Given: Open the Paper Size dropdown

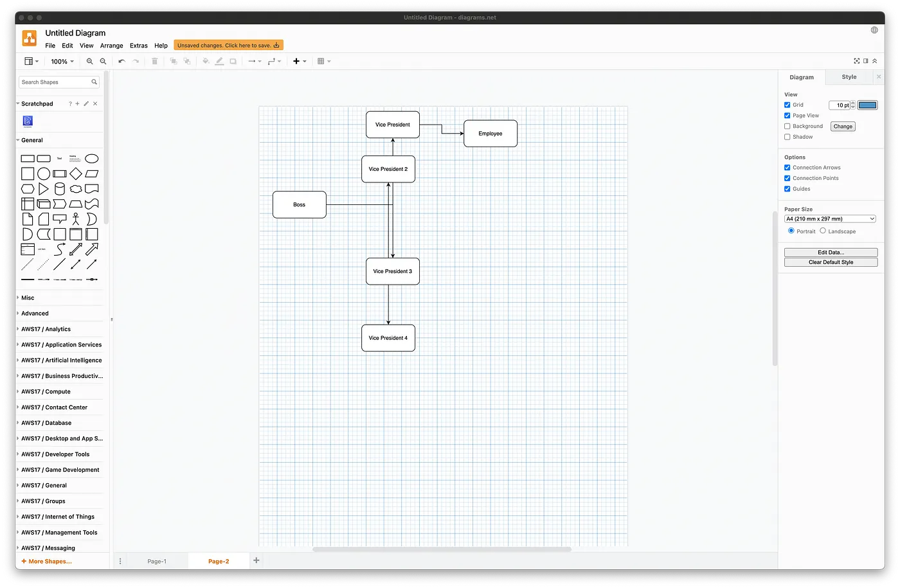Looking at the screenshot, I should pyautogui.click(x=829, y=218).
